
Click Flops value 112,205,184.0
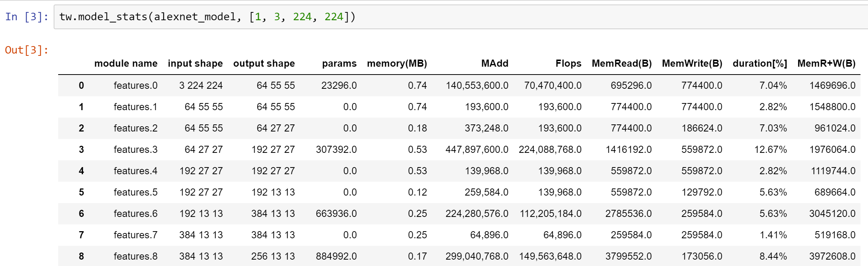[x=551, y=214]
